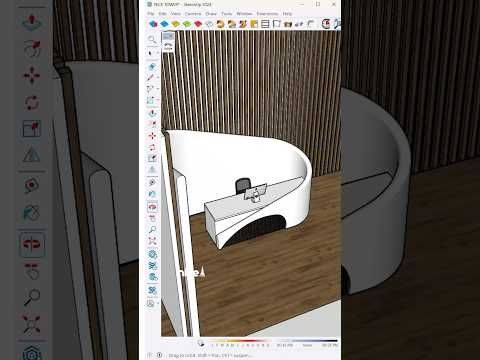Screen dimensions: 480x360
Task: Choose Select arrow tool in left toolbar
Action: (150, 53)
